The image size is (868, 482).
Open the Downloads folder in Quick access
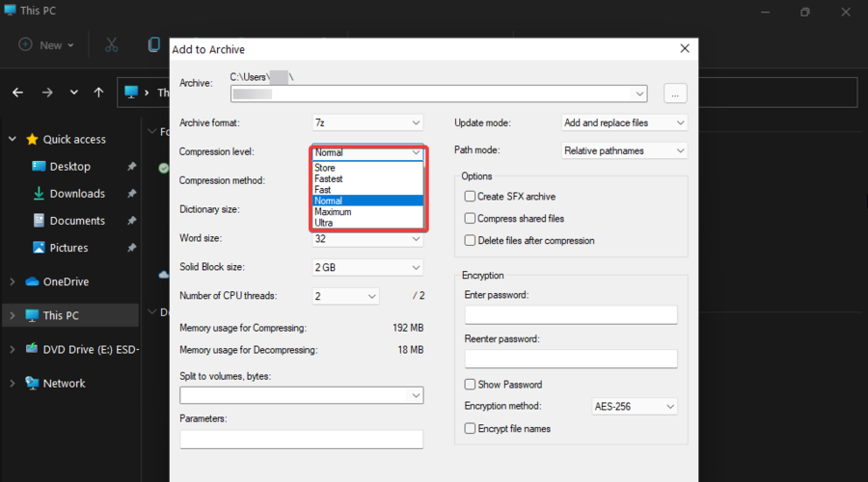coord(77,194)
